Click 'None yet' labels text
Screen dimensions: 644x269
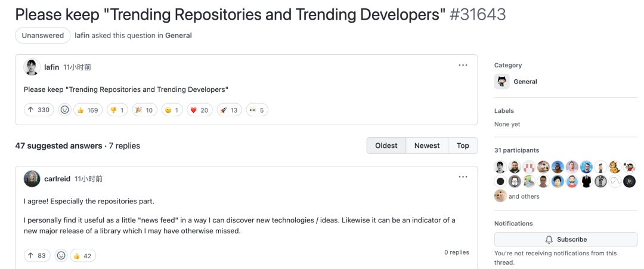coord(507,124)
